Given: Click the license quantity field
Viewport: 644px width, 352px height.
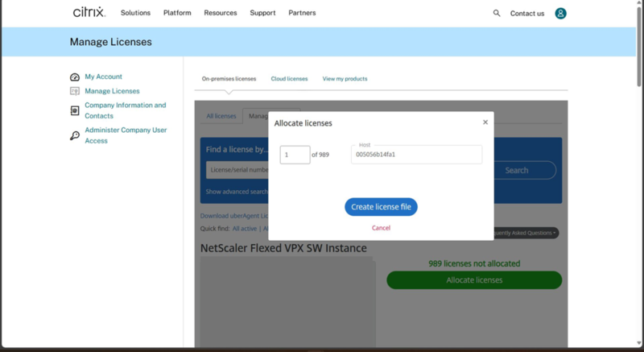Looking at the screenshot, I should point(295,155).
